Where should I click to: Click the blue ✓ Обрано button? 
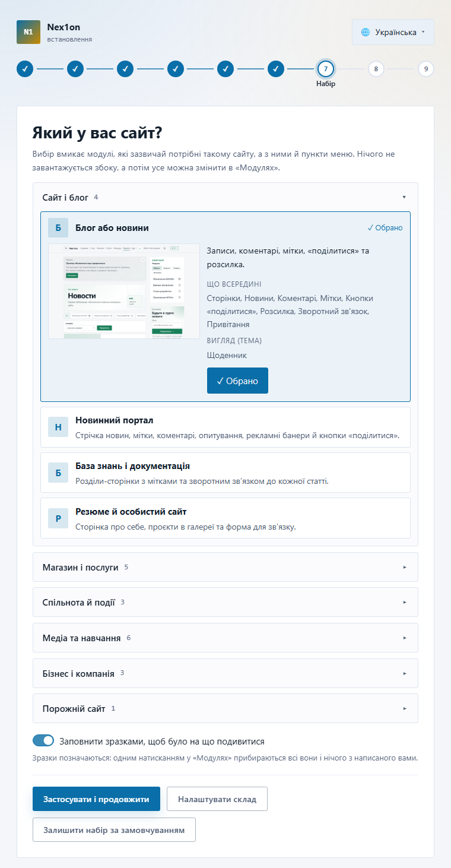point(237,381)
